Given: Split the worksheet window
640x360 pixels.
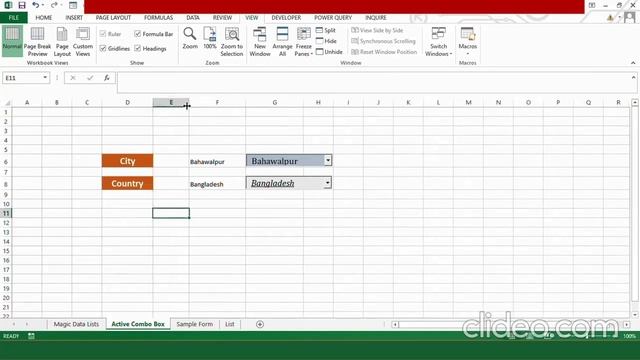Looking at the screenshot, I should 326,31.
